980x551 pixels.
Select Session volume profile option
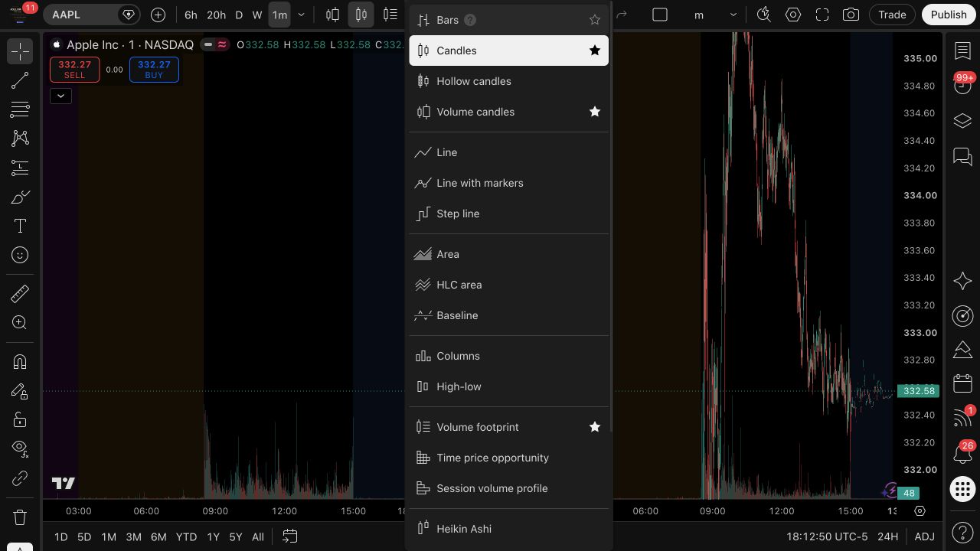click(509, 488)
